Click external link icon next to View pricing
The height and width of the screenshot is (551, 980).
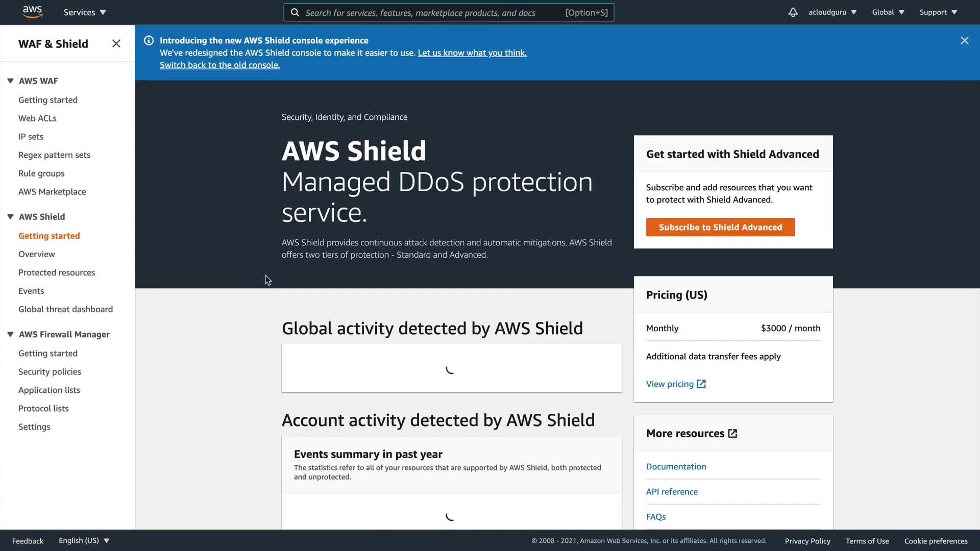[x=701, y=384]
